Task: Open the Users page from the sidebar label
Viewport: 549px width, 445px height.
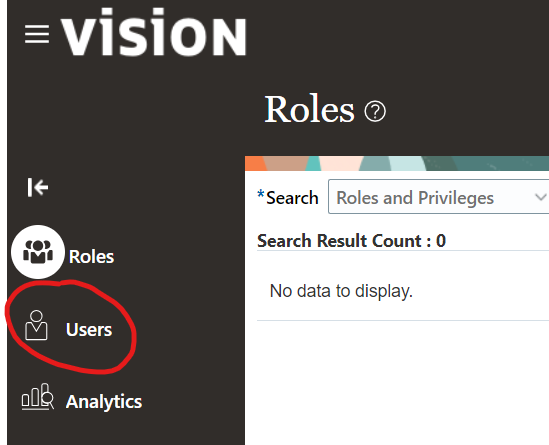Action: point(89,330)
